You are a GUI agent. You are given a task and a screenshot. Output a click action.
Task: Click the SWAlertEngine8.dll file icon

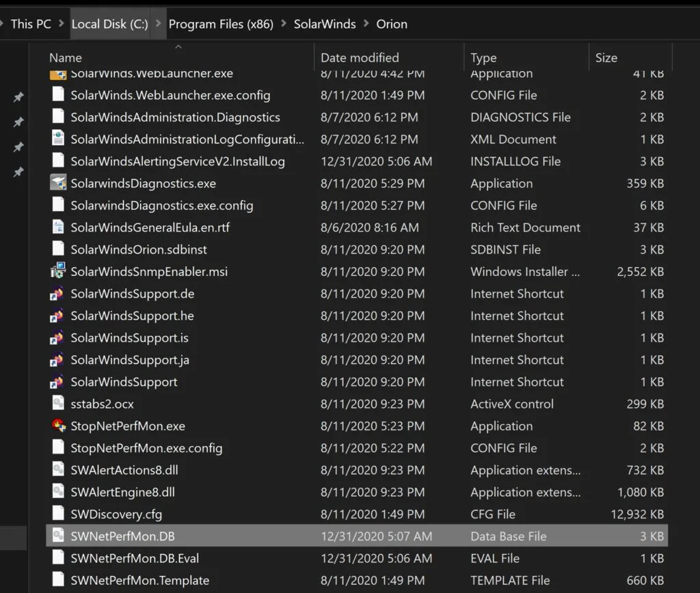58,491
